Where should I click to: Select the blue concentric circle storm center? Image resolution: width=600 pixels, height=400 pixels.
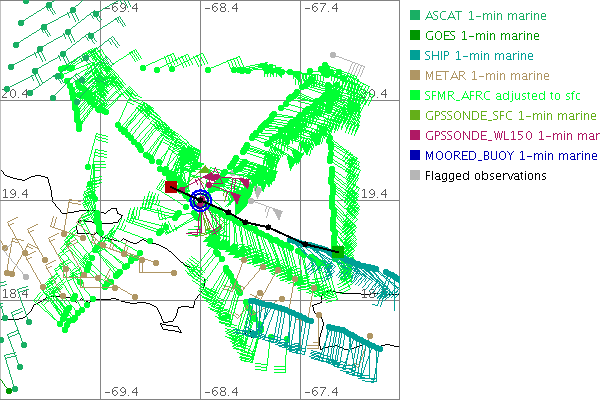[x=201, y=201]
